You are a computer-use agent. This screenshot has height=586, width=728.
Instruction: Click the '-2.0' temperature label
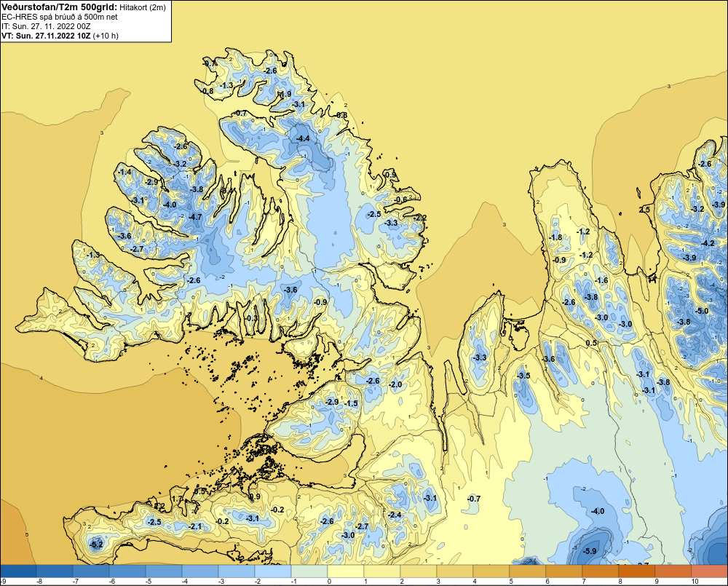pos(395,384)
